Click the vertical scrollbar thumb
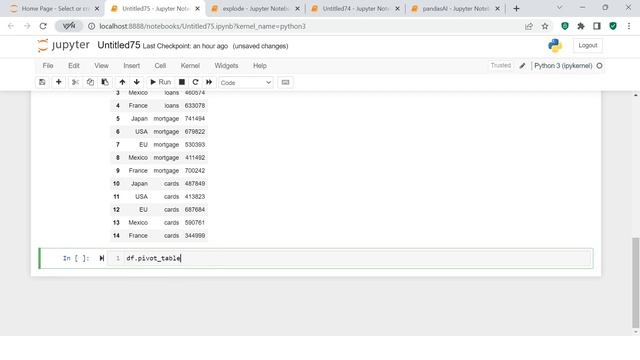 point(636,282)
